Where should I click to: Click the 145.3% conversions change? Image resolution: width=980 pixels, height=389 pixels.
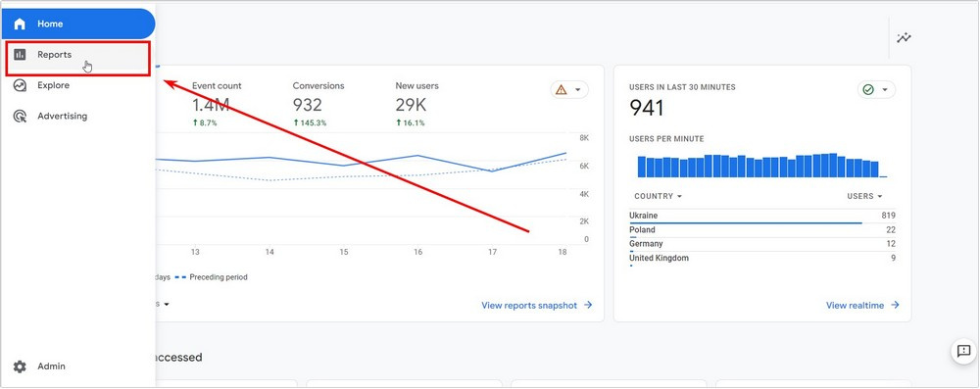click(310, 123)
